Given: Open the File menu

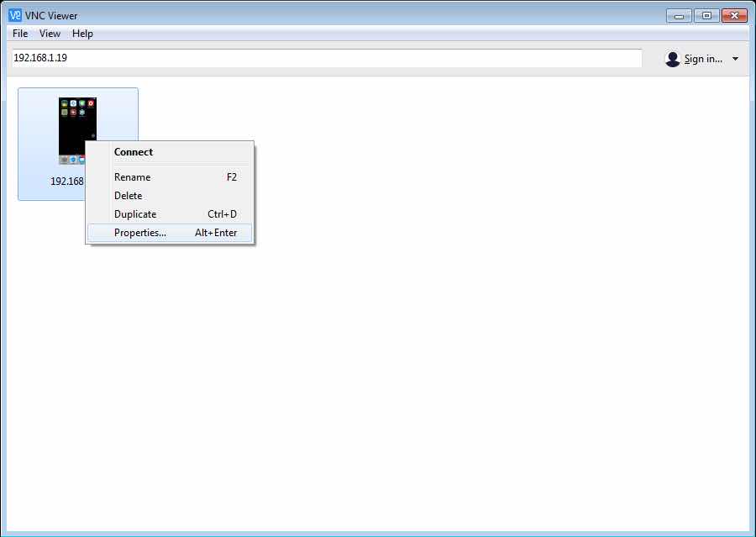Looking at the screenshot, I should pos(20,34).
